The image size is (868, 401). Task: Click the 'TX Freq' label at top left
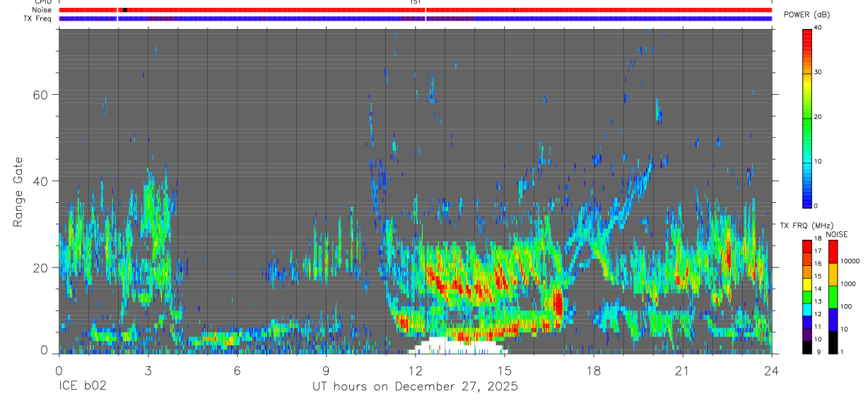click(x=38, y=18)
